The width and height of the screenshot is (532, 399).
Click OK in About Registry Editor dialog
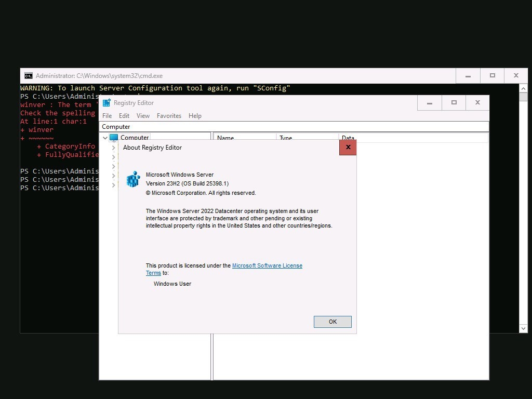tap(332, 322)
